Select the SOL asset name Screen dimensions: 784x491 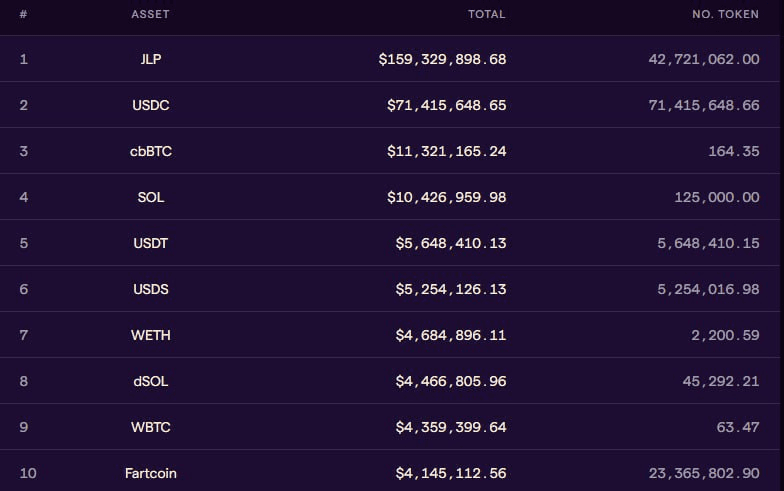pyautogui.click(x=151, y=197)
